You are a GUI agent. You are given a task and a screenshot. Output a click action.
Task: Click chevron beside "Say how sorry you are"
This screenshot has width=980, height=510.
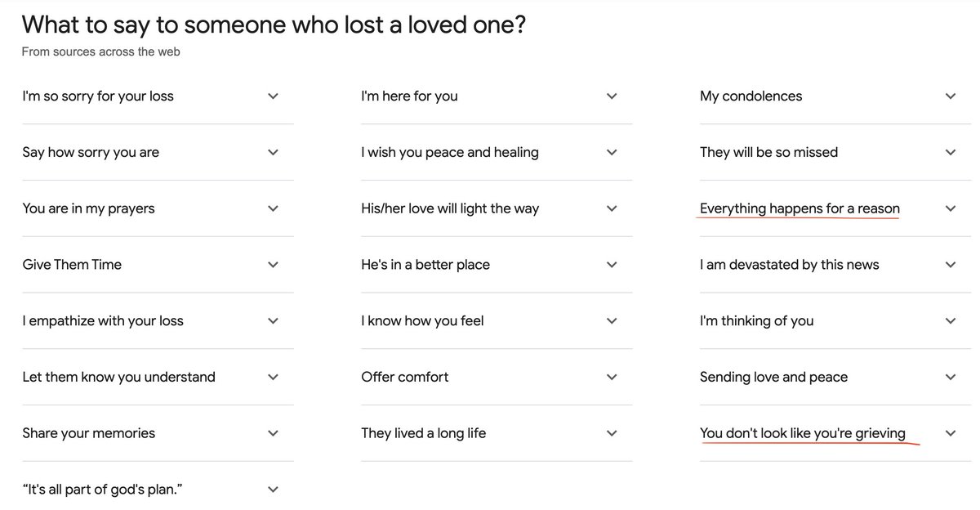tap(273, 152)
